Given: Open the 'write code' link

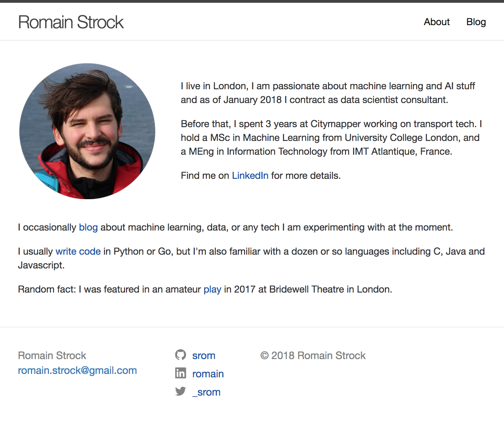Looking at the screenshot, I should (78, 251).
